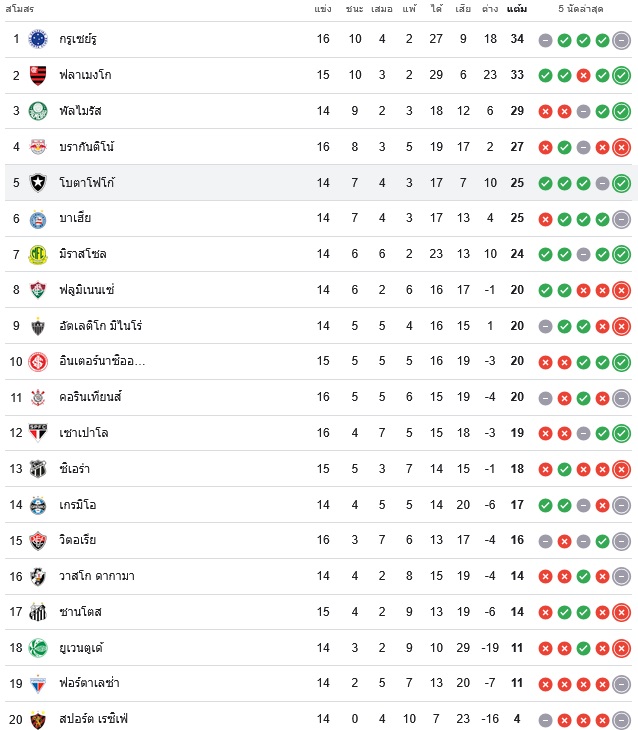Click the Cruzeiro club crest icon
The image size is (638, 730).
pyautogui.click(x=38, y=39)
